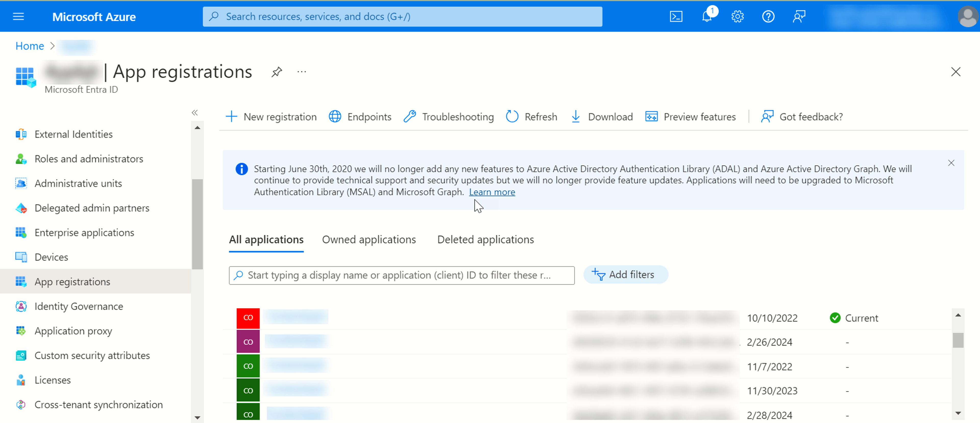Open the portal settings gear
The height and width of the screenshot is (423, 980).
[x=737, y=17]
